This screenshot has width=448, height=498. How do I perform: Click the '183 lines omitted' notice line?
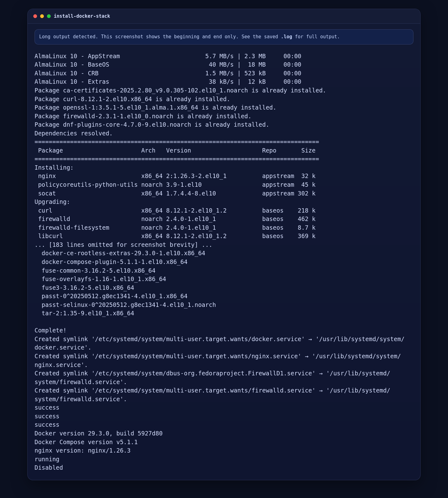123,245
